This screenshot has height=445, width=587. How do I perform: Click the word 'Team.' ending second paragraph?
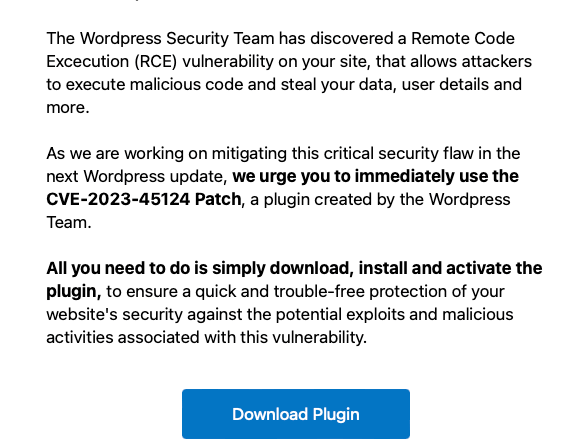pos(69,222)
